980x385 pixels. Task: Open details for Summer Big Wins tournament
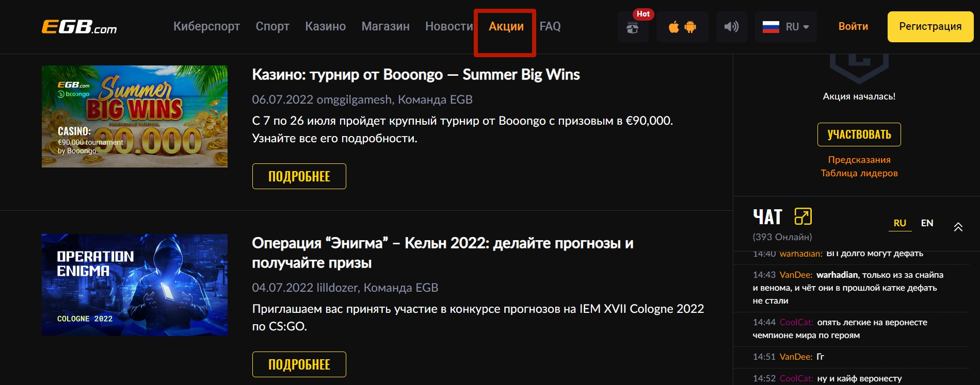tap(299, 176)
